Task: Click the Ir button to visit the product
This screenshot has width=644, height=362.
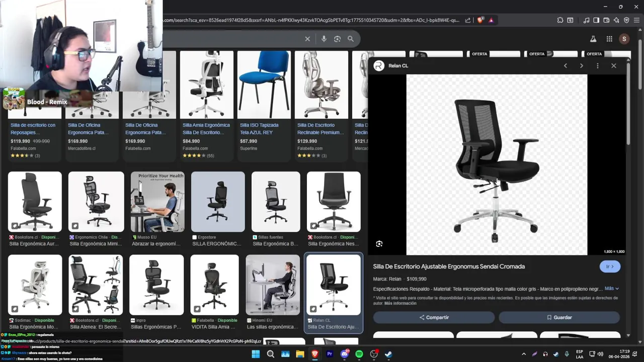Action: coord(610,266)
